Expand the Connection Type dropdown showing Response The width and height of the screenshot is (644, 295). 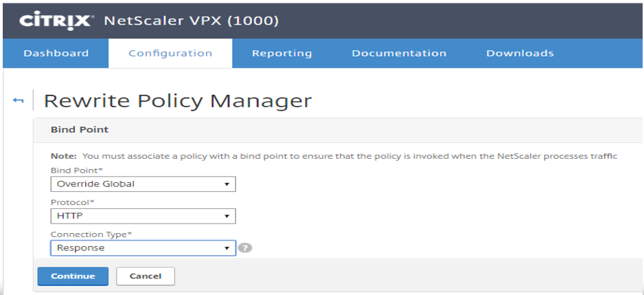pyautogui.click(x=143, y=248)
